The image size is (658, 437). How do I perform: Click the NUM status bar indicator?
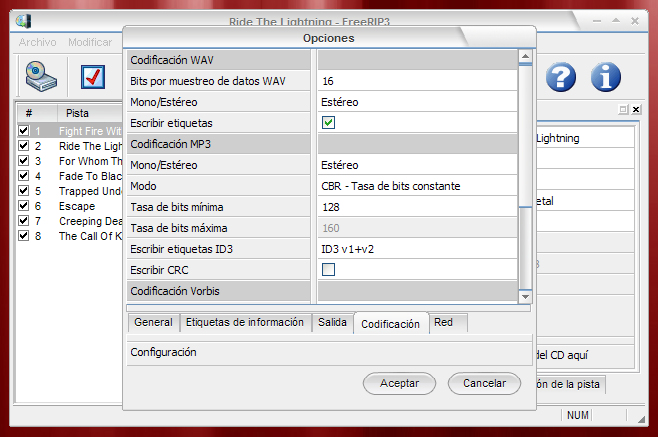click(x=577, y=415)
